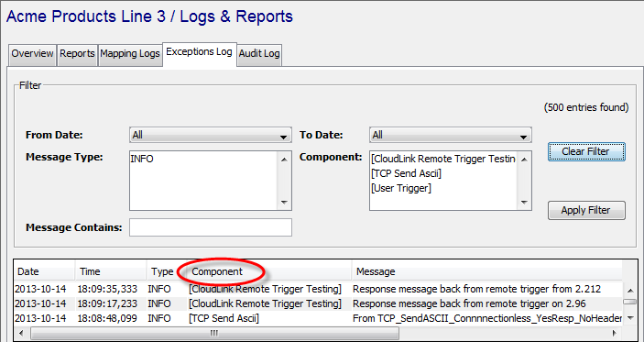This screenshot has width=644, height=342.
Task: Switch to the Audit Log tab
Action: pos(259,54)
